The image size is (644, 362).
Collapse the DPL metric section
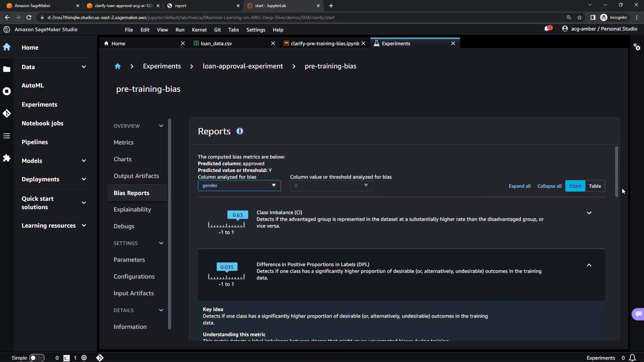click(589, 265)
